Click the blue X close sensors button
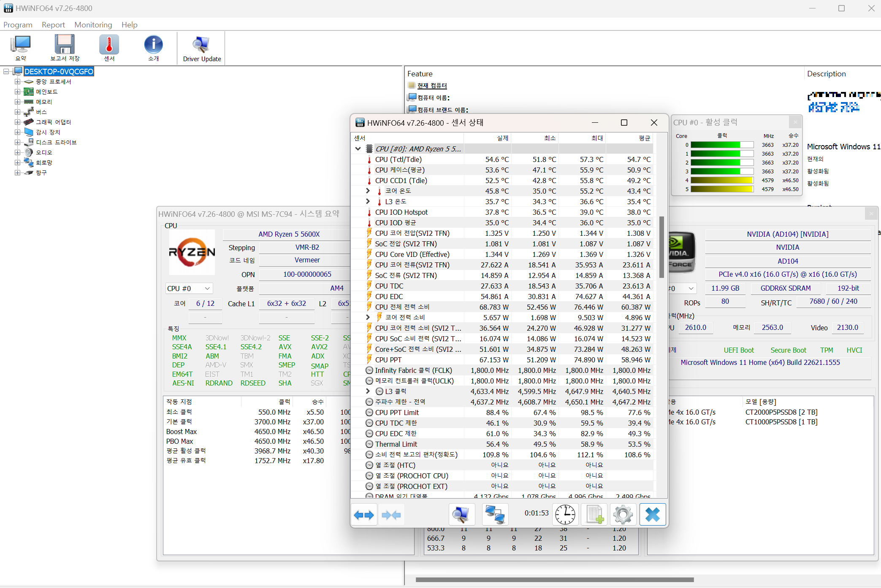 (652, 514)
